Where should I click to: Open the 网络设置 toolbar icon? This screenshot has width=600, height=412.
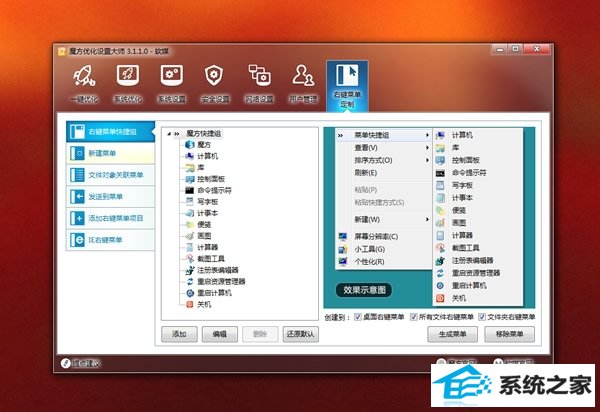pos(259,75)
